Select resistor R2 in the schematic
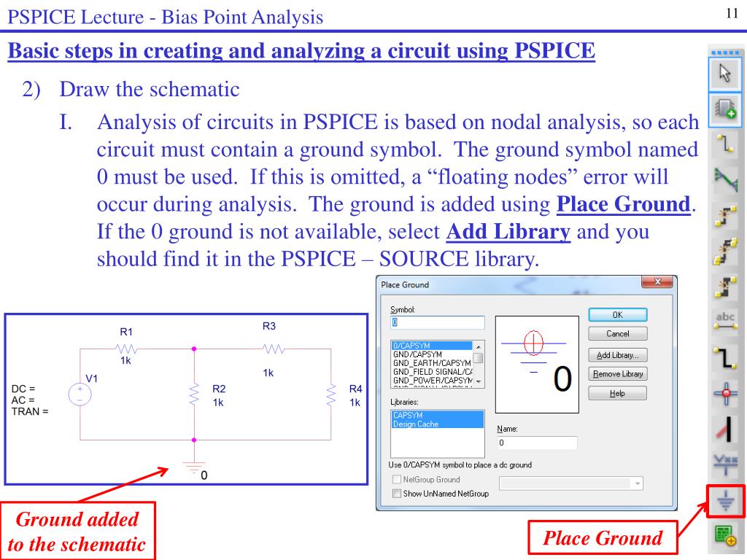This screenshot has width=747, height=560. 194,394
